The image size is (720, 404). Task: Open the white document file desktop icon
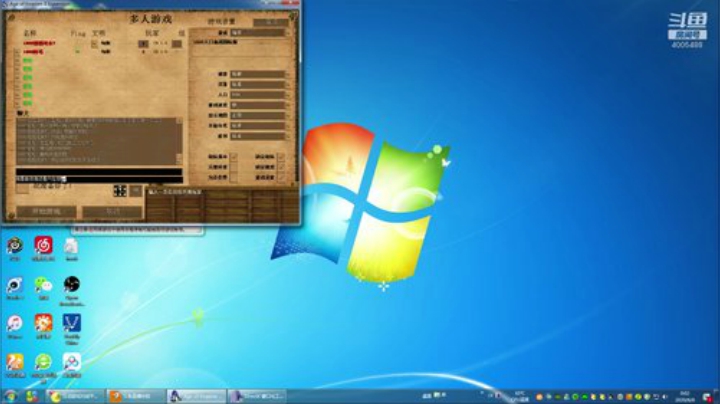(71, 247)
